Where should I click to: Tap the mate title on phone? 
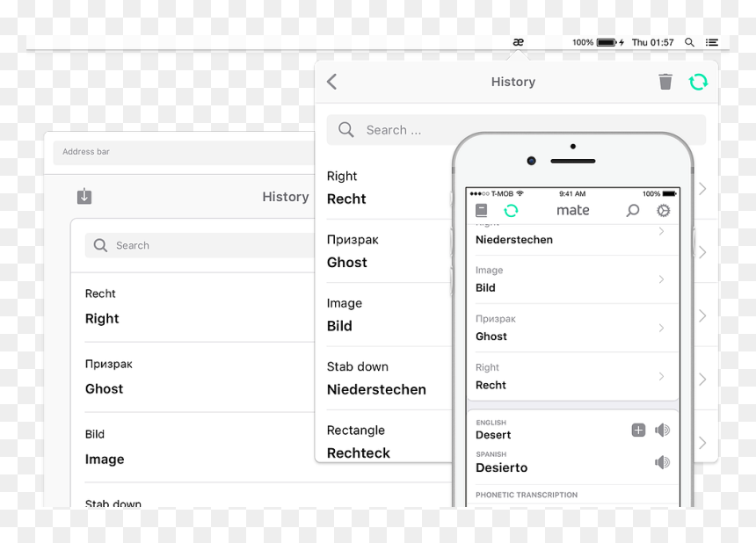coord(573,210)
